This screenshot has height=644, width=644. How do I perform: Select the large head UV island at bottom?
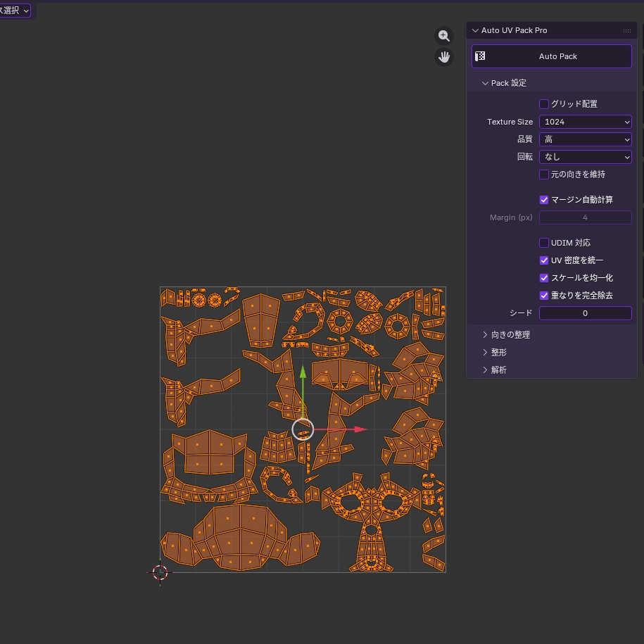point(240,538)
